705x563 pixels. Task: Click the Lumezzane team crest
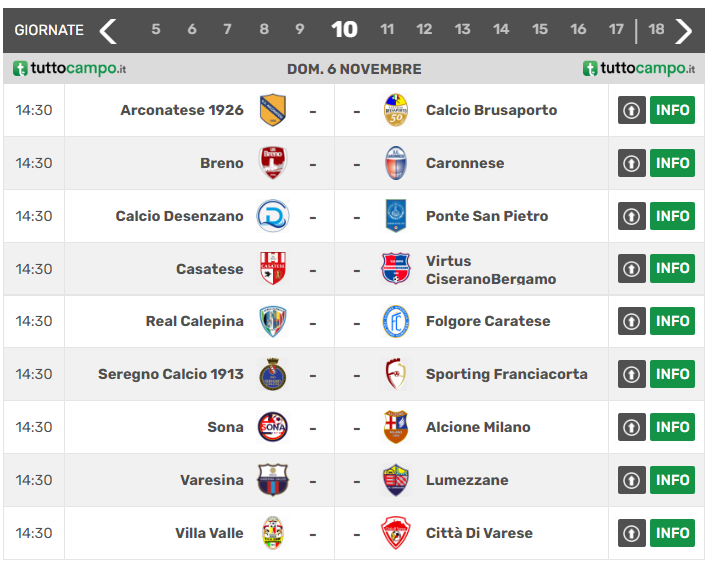pos(396,480)
